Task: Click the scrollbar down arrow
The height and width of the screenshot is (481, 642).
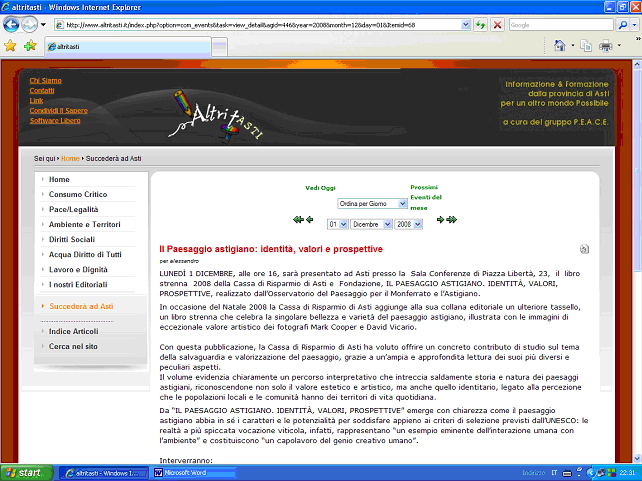Action: (637, 459)
